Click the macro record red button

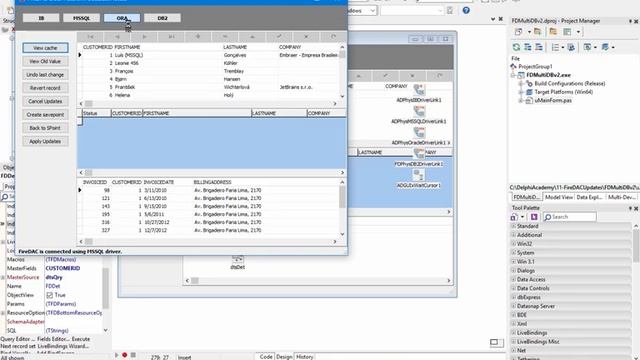[124, 355]
